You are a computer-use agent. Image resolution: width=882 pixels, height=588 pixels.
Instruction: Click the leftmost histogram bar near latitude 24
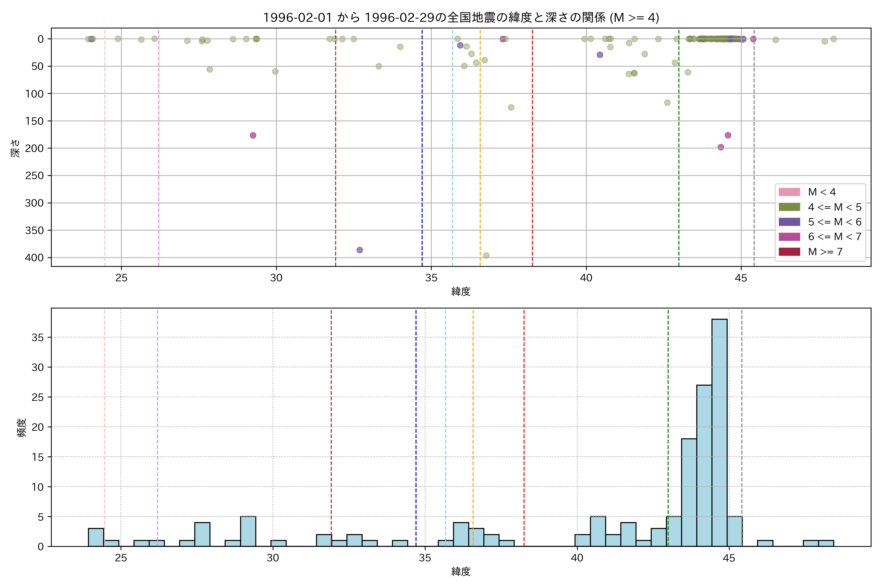pos(96,537)
